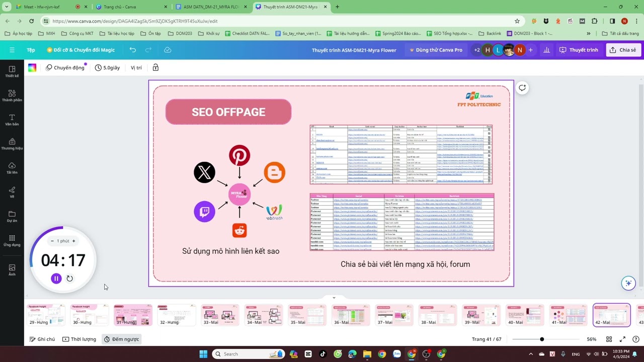Click the comment refresh icon beside slide
The height and width of the screenshot is (362, 644).
point(522,88)
